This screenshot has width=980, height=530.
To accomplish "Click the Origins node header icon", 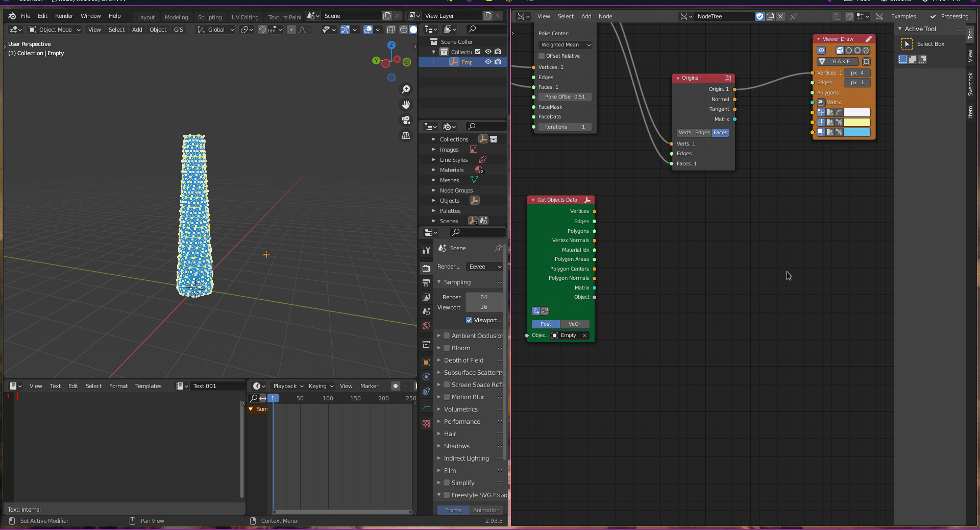I will click(728, 78).
